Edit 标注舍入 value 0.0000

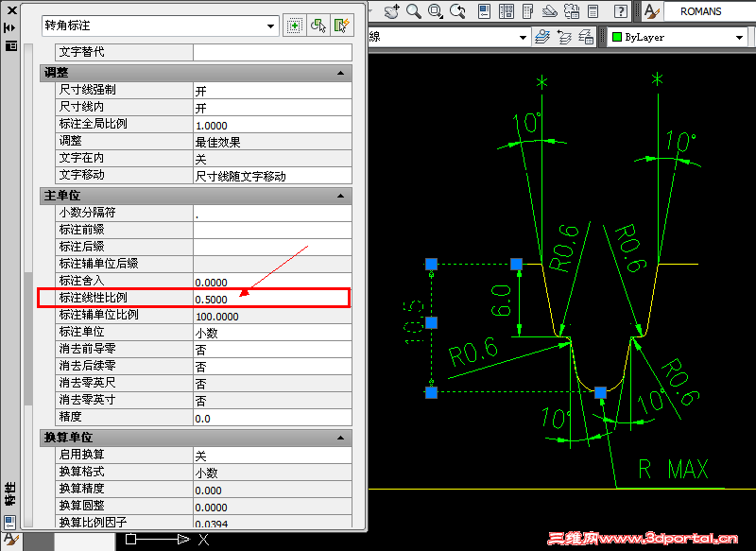(x=272, y=281)
